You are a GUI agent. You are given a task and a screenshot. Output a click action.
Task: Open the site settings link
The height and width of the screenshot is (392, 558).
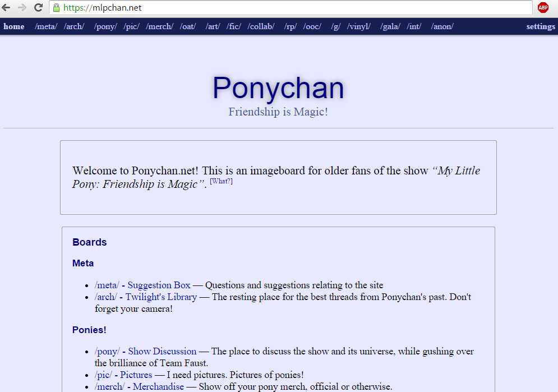[x=539, y=26]
